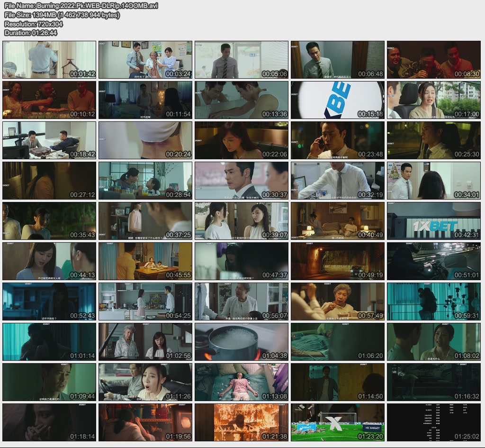
Task: Open the office desk frame at 00:18:42
Action: coord(49,140)
